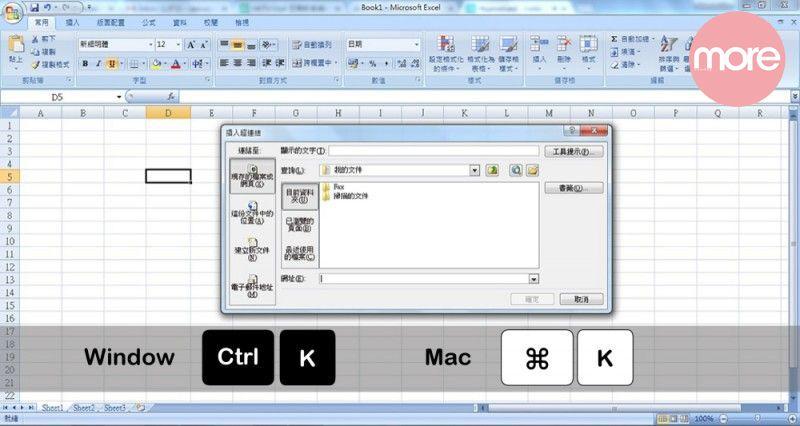Open Page Layout (版面配置) tab
Screen dimensions: 800x426
(x=111, y=23)
